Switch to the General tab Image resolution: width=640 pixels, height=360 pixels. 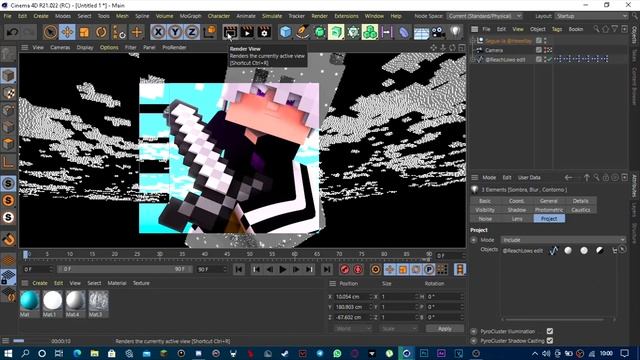(549, 201)
